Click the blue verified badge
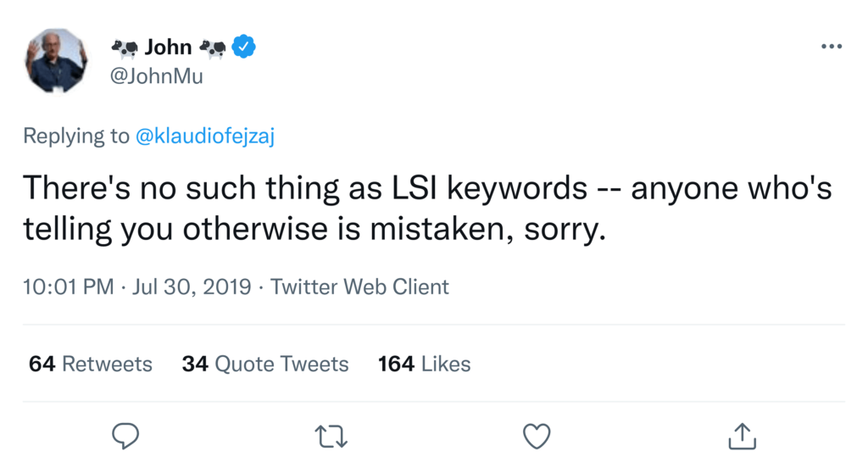 pos(244,47)
